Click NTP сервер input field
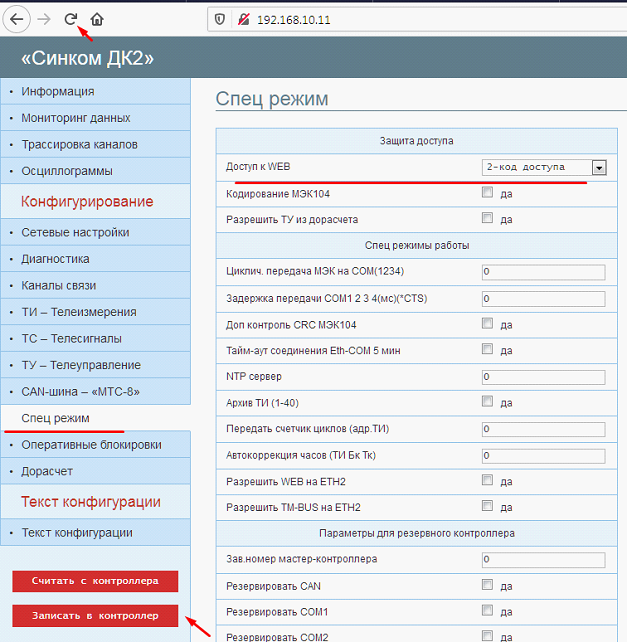 543,377
